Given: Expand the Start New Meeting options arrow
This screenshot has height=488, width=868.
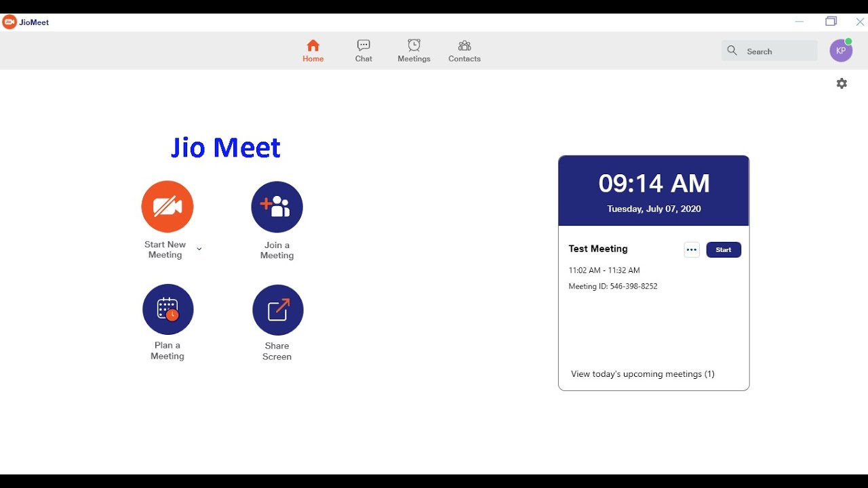Looking at the screenshot, I should click(199, 249).
